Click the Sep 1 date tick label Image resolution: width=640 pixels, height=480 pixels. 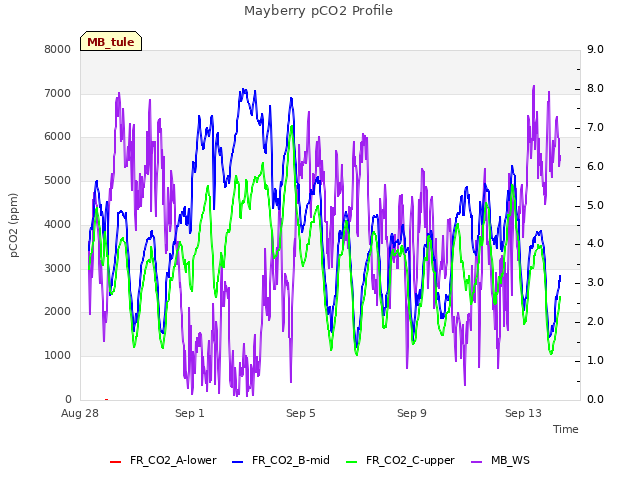[x=190, y=413]
